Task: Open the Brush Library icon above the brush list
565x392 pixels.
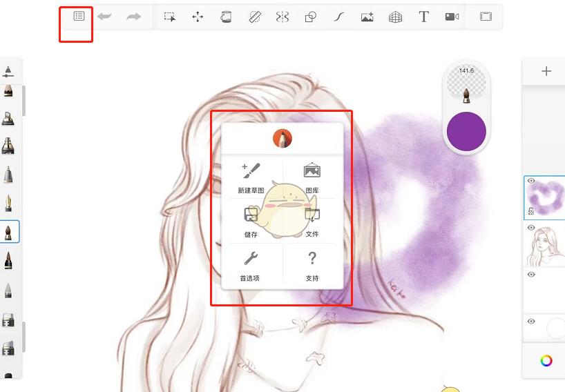Action: (x=8, y=72)
